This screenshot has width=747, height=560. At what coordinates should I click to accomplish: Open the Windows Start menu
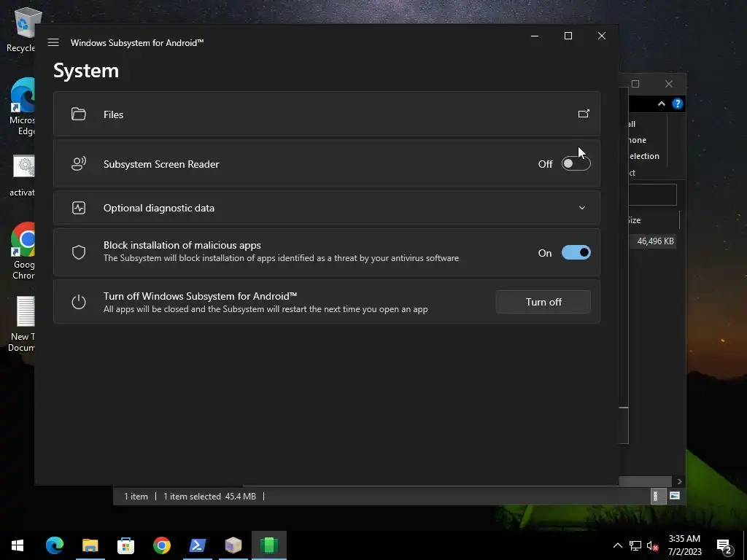(x=18, y=545)
